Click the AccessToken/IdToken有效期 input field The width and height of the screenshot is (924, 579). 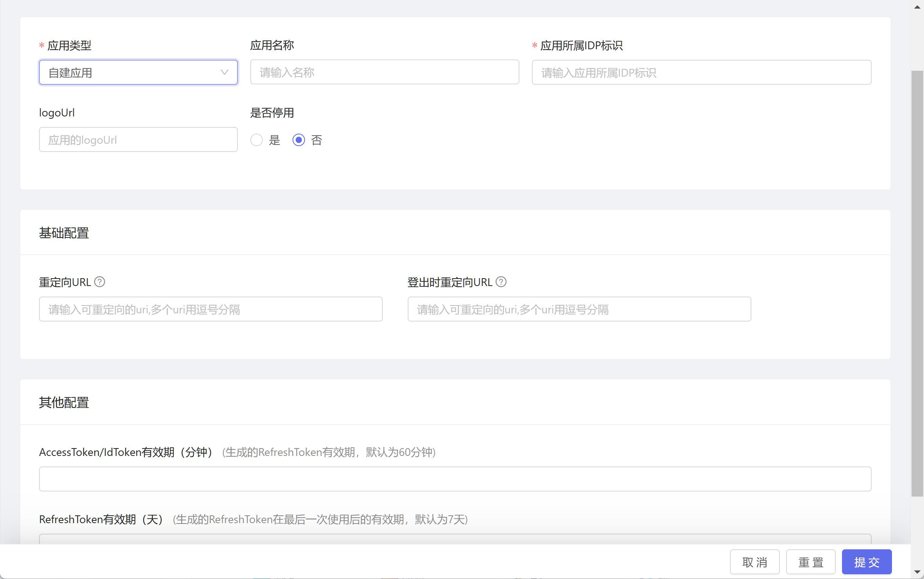455,479
